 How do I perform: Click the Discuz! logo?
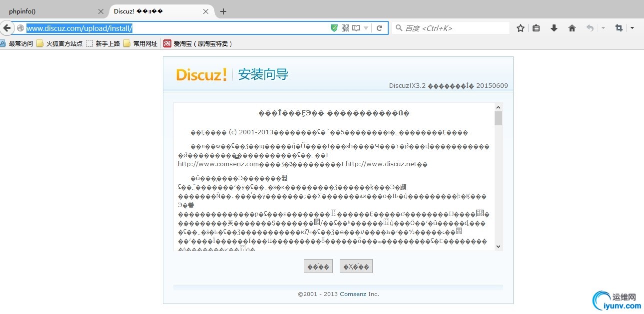(x=201, y=75)
